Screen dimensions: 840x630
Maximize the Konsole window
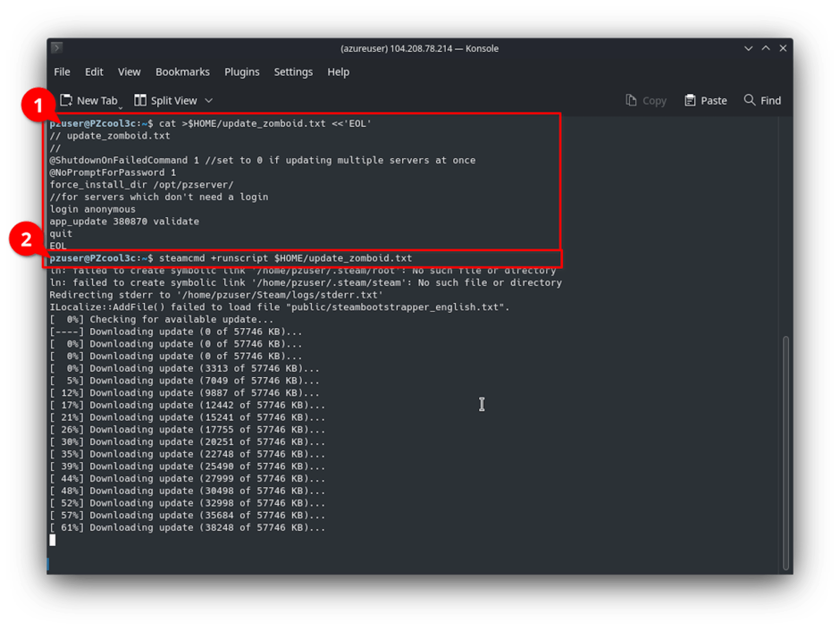766,48
